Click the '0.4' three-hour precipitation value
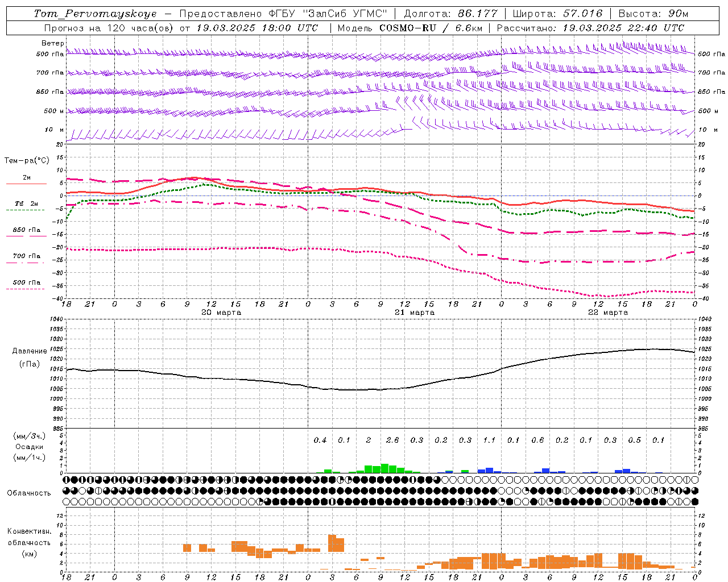728x582 pixels. point(320,440)
